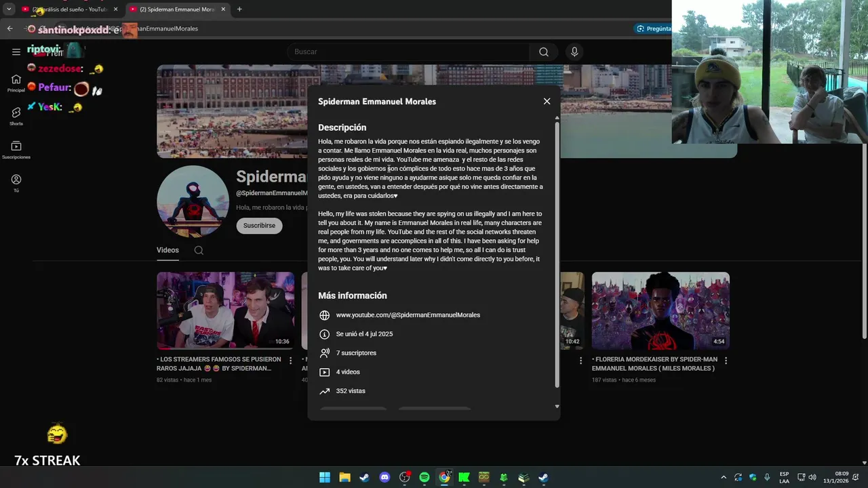This screenshot has width=868, height=488.
Task: Open Google Chrome from the taskbar
Action: click(x=444, y=477)
